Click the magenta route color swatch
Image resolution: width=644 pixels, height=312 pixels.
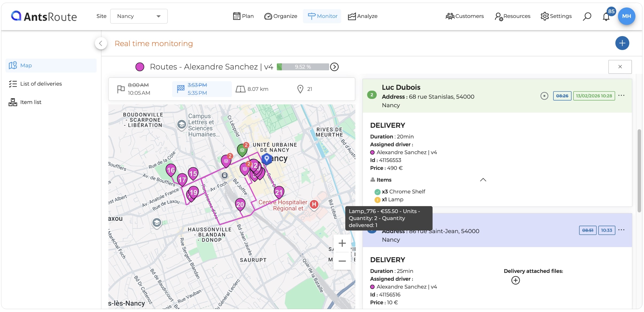click(x=140, y=67)
